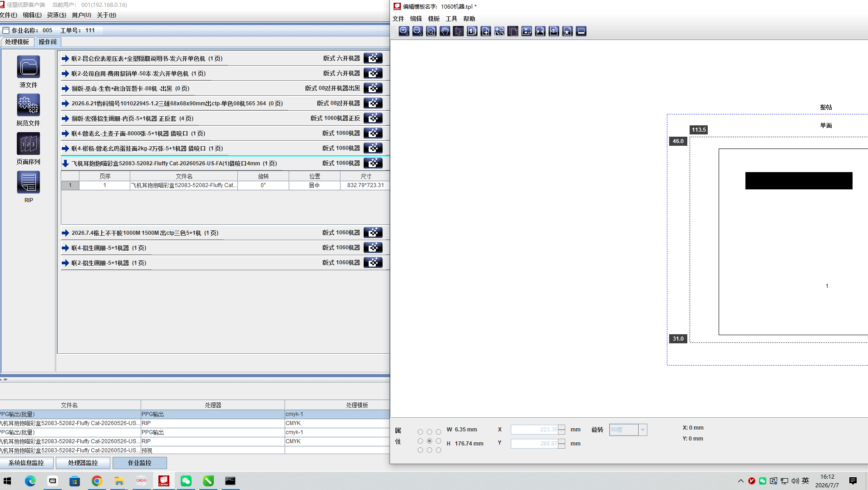Select the zoom out magnifier tool

417,31
